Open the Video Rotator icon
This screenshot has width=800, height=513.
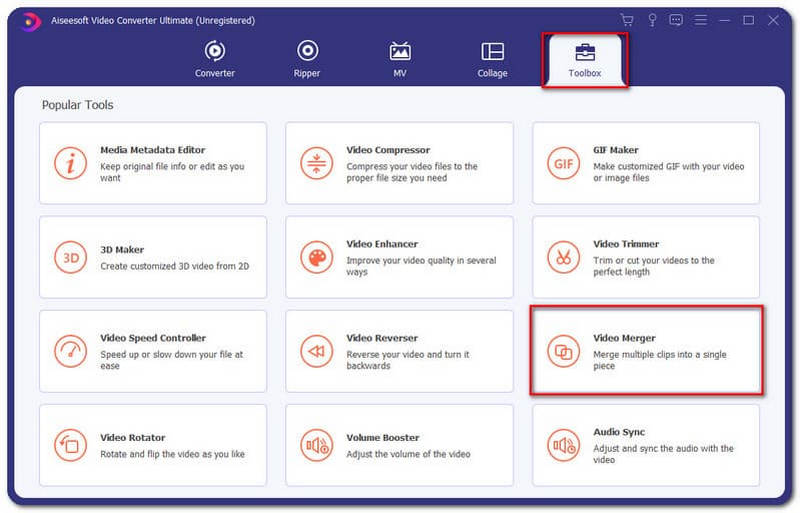point(70,445)
